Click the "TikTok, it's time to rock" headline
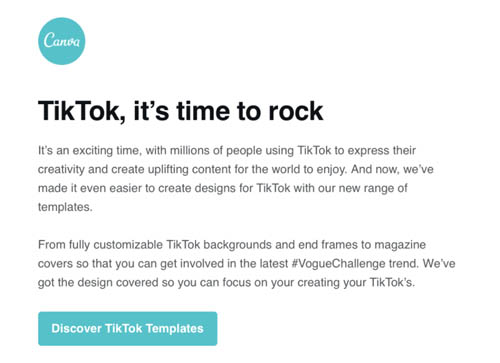The image size is (500, 363). 180,111
